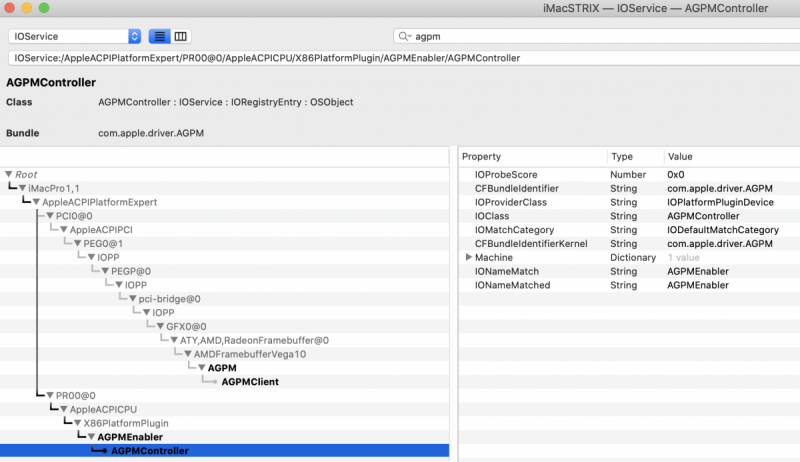Select the IOClass property row
800x462 pixels.
629,216
